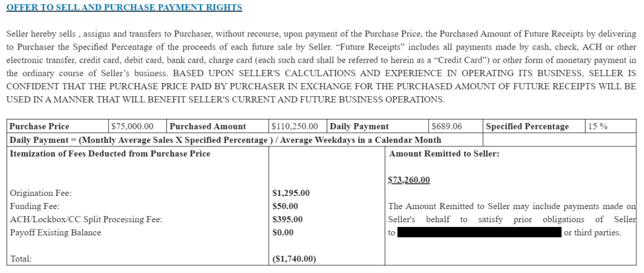Click the underlined $73,260.00 remitted amount
Screen dimensions: 644x273
tap(408, 180)
